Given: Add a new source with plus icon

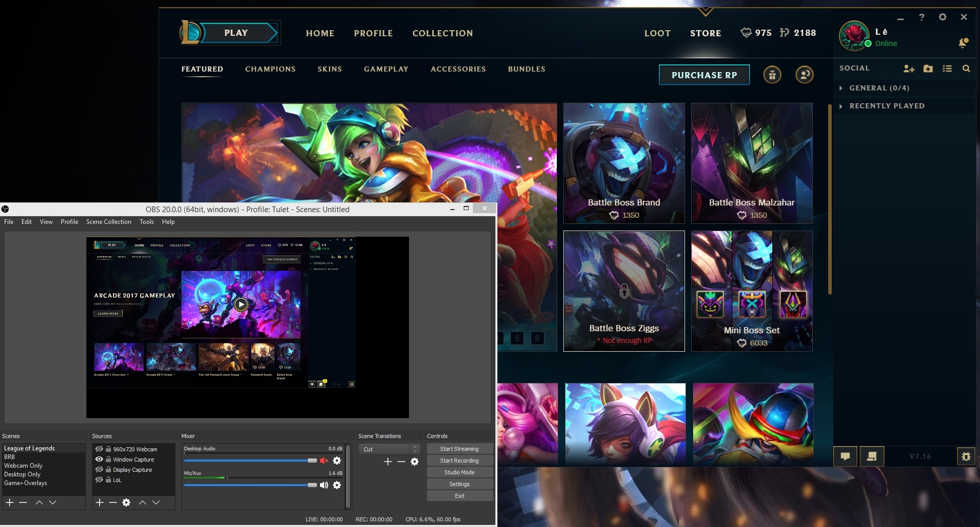Looking at the screenshot, I should (x=100, y=502).
